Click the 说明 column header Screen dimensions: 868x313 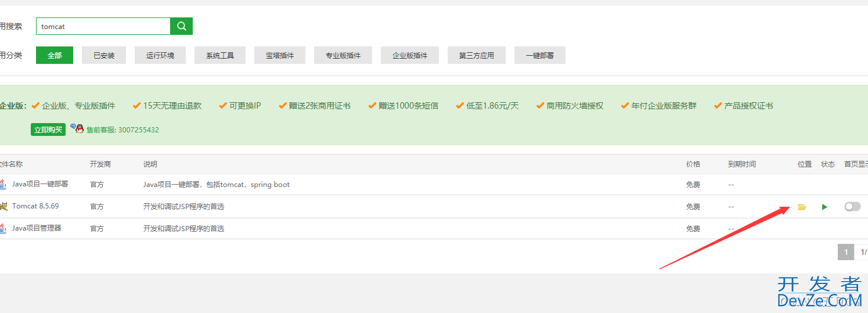point(150,164)
